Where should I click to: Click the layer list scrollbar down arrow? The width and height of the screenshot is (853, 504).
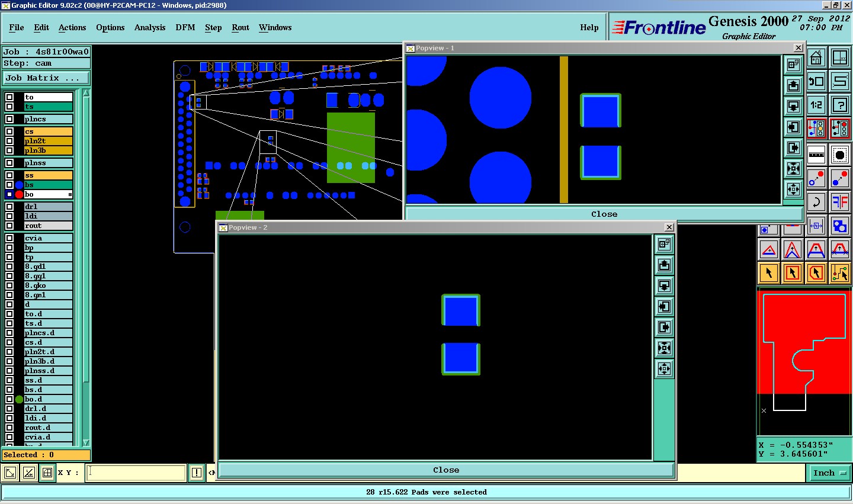pos(86,442)
